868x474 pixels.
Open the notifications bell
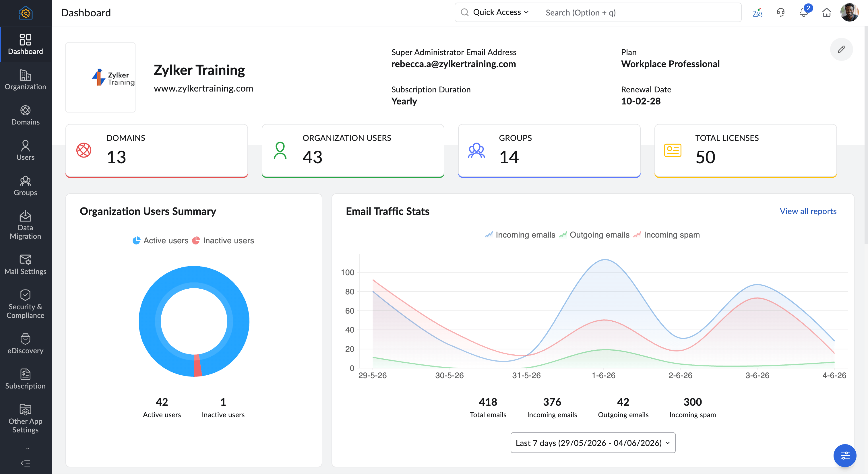[x=804, y=12]
